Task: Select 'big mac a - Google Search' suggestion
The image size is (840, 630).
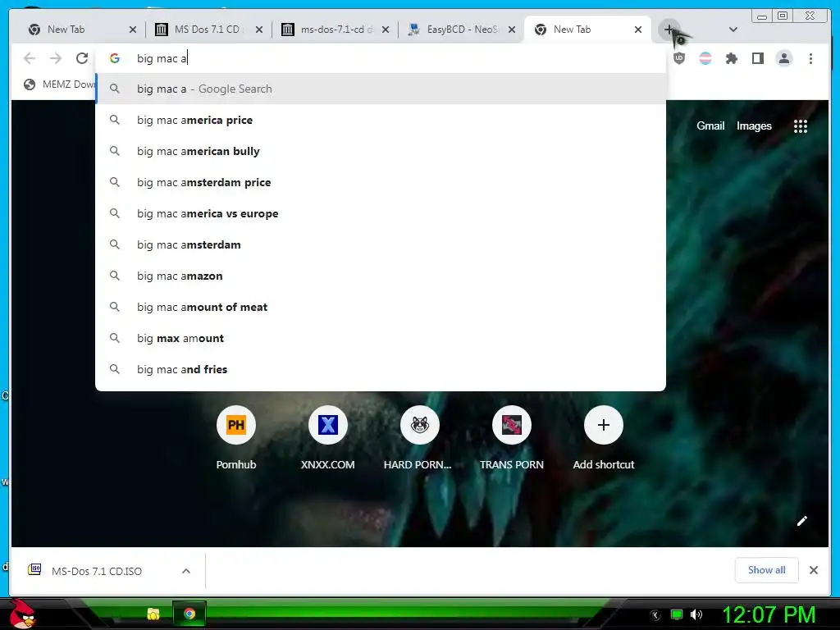Action: 381,89
